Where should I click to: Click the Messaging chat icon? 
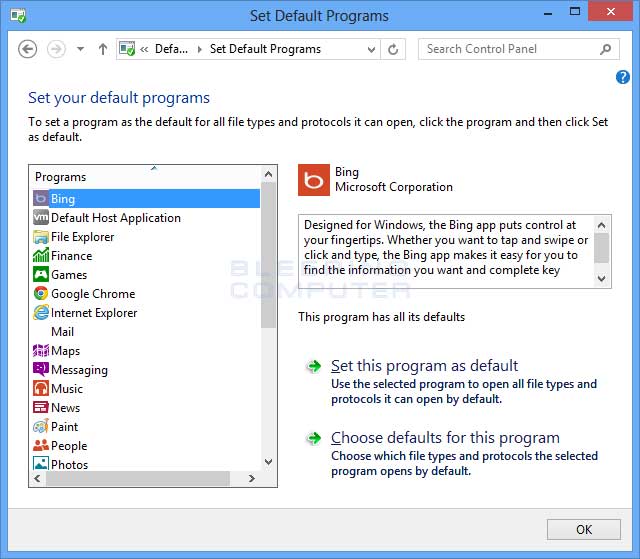point(40,369)
